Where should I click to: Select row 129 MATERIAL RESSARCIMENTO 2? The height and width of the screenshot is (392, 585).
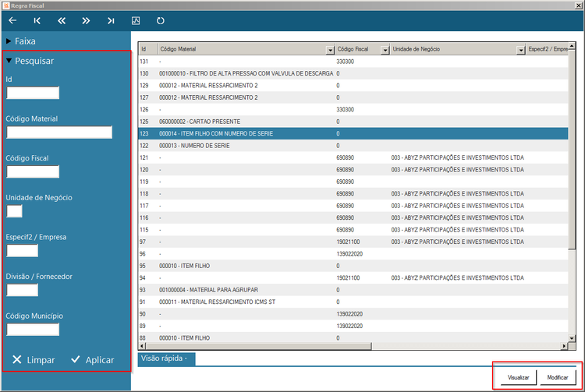[353, 85]
